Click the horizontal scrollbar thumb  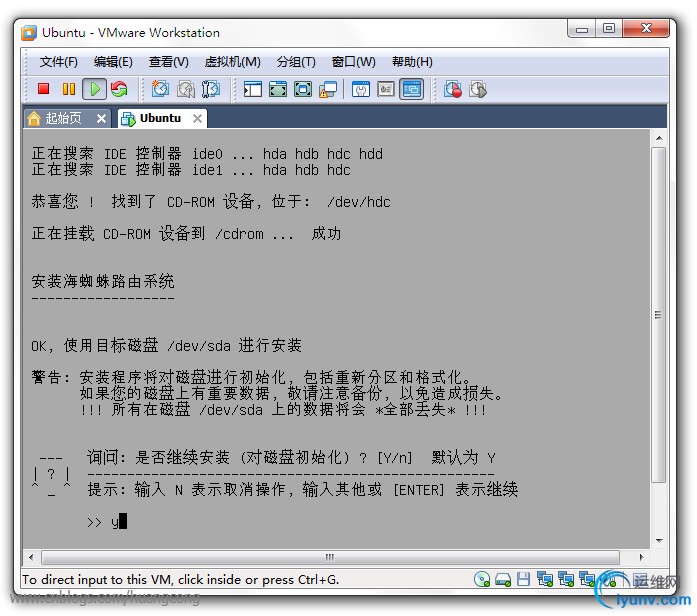click(x=330, y=557)
